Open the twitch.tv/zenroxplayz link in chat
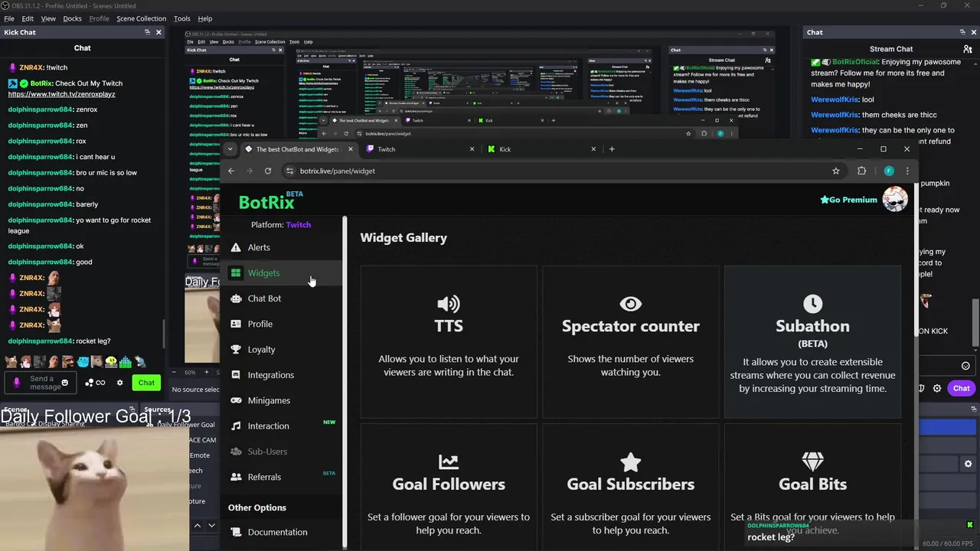 click(61, 94)
